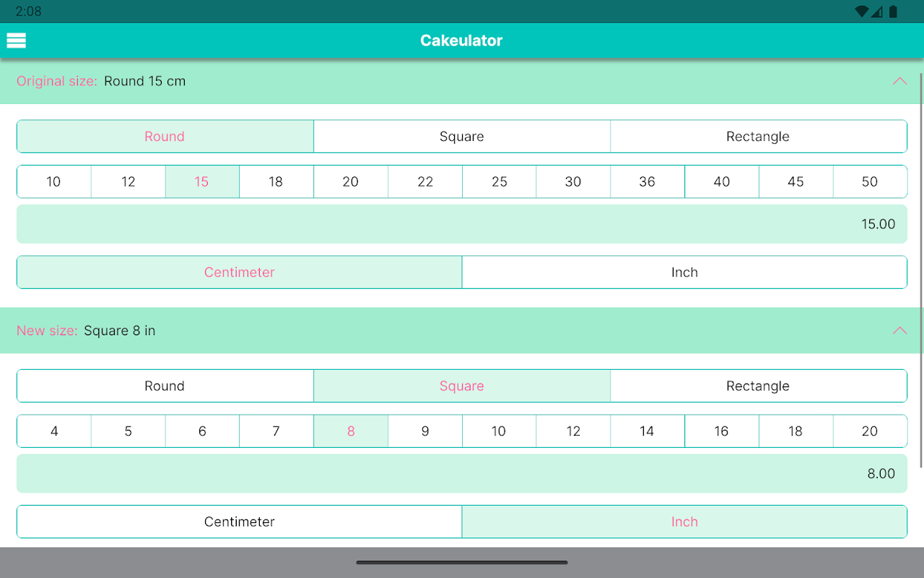
Task: Tap the 'Round 15 cm' summary text
Action: click(x=144, y=81)
